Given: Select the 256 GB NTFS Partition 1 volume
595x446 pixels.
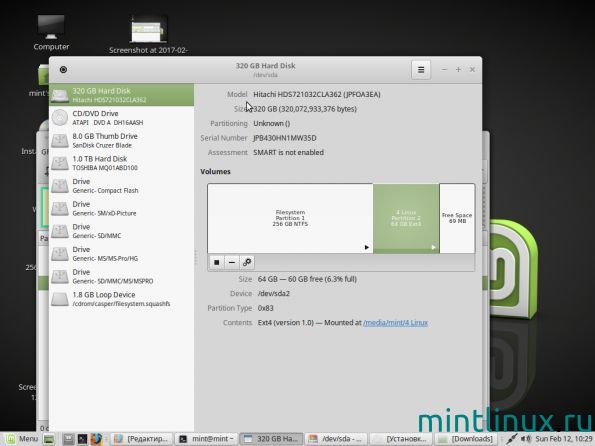Looking at the screenshot, I should pyautogui.click(x=290, y=218).
